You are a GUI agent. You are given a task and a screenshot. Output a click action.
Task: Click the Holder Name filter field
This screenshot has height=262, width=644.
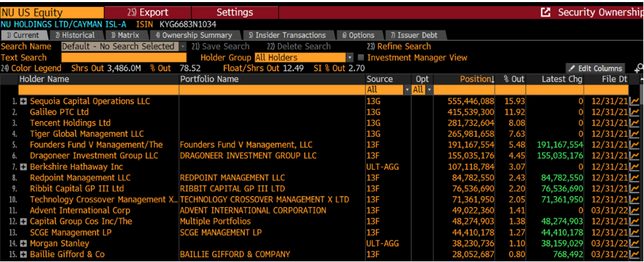[x=98, y=89]
